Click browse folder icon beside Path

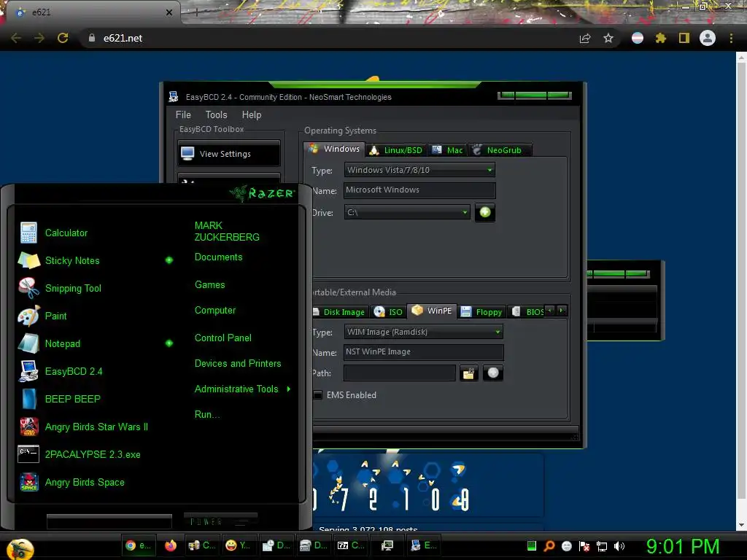pos(469,373)
